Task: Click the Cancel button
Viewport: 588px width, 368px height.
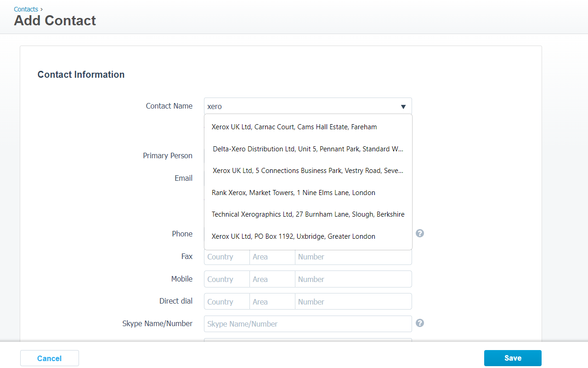Action: point(50,358)
